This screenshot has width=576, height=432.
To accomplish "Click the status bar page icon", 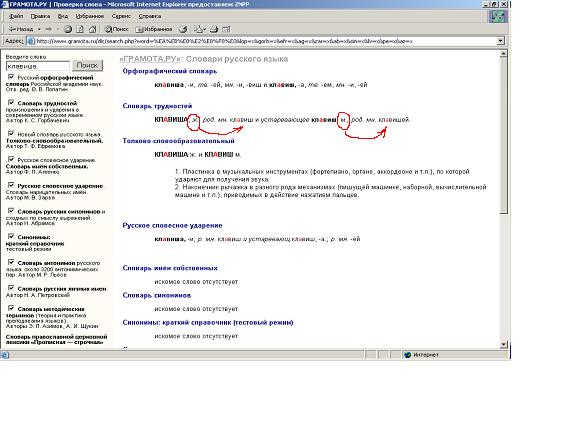I will [5, 355].
